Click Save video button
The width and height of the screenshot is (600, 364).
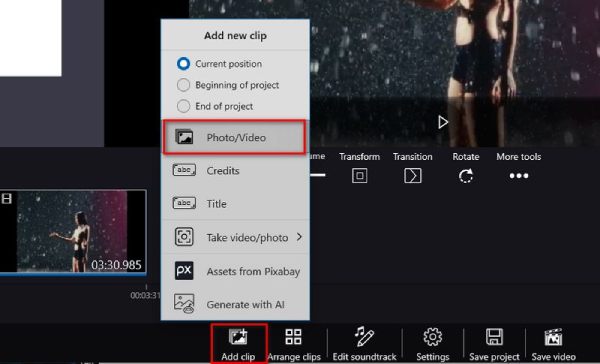(553, 344)
